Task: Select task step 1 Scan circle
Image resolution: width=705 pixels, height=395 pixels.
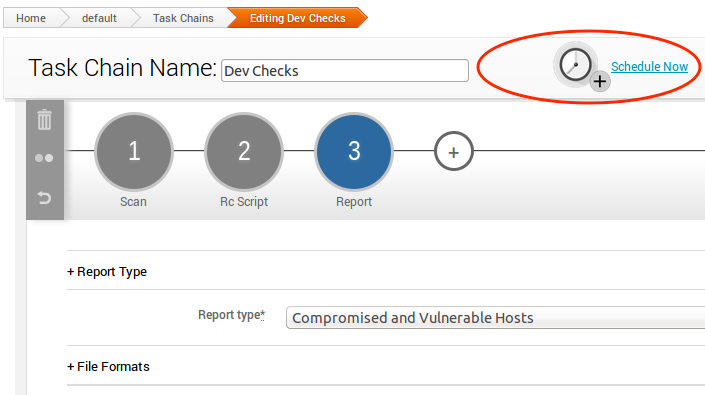Action: [134, 151]
